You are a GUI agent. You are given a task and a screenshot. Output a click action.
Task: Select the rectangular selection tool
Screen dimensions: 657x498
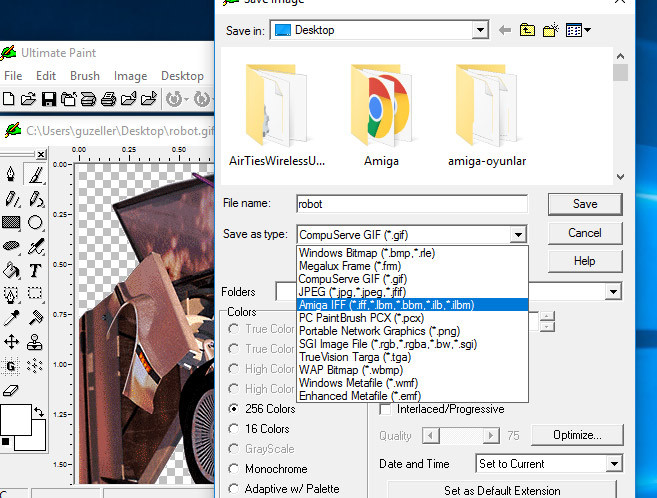coord(35,292)
